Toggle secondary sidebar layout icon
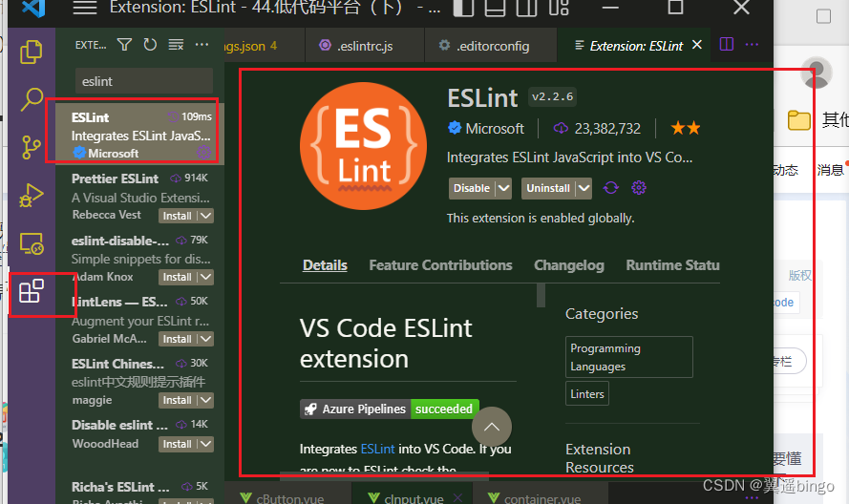Image resolution: width=849 pixels, height=504 pixels. [x=526, y=8]
